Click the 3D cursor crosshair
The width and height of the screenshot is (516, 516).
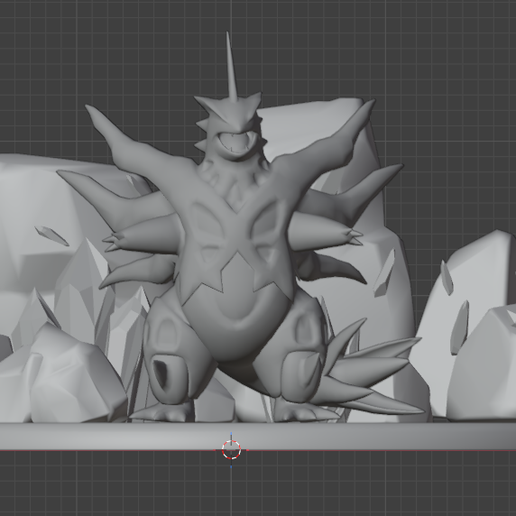tap(231, 450)
